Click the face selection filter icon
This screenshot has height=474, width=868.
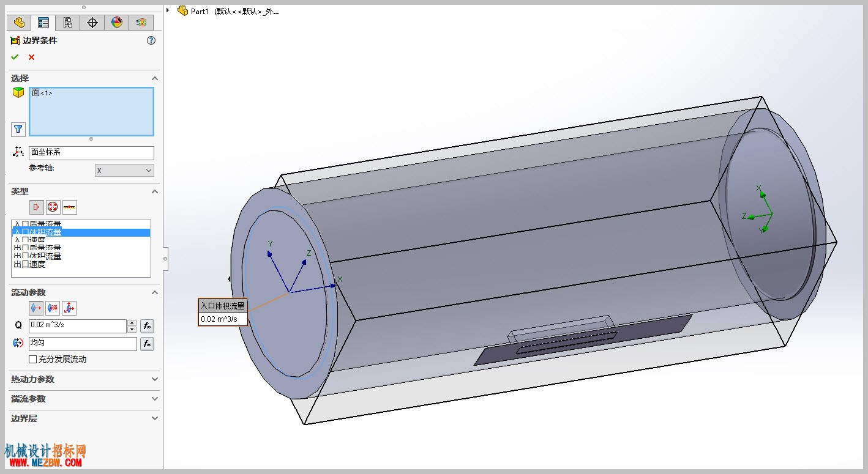coord(18,129)
